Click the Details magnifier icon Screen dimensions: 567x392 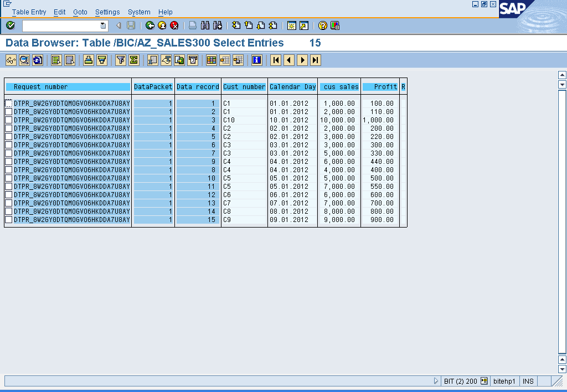click(x=24, y=60)
